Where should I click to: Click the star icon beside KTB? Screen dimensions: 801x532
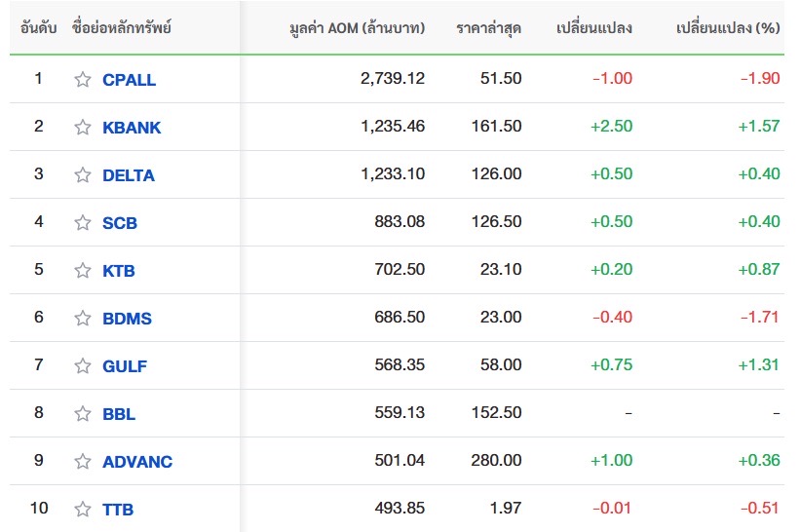[x=82, y=270]
